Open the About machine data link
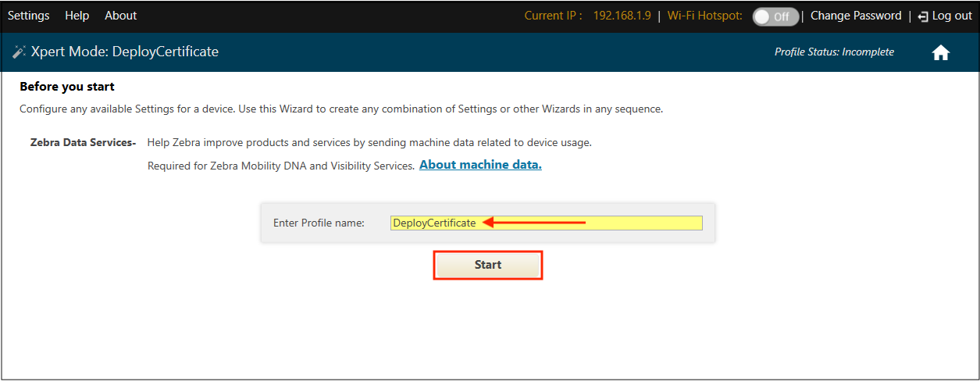 point(480,165)
